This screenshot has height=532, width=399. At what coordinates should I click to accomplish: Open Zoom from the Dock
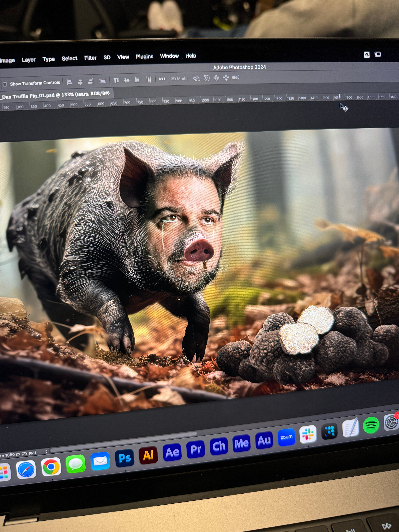[x=286, y=437]
